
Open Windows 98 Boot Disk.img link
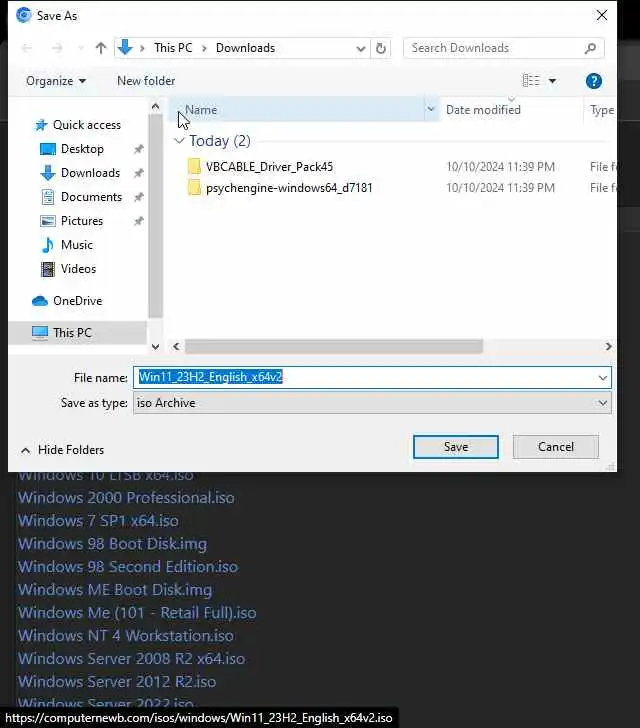112,544
